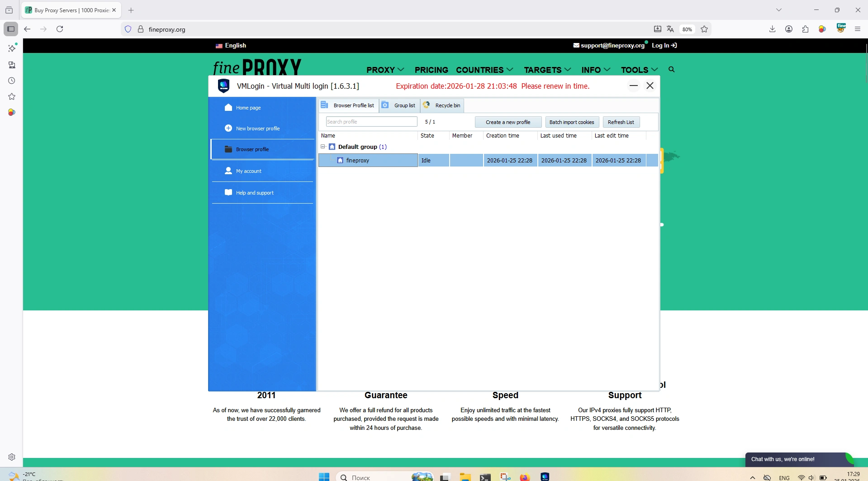Sort profiles by Last used time column
The width and height of the screenshot is (868, 481).
click(564, 136)
